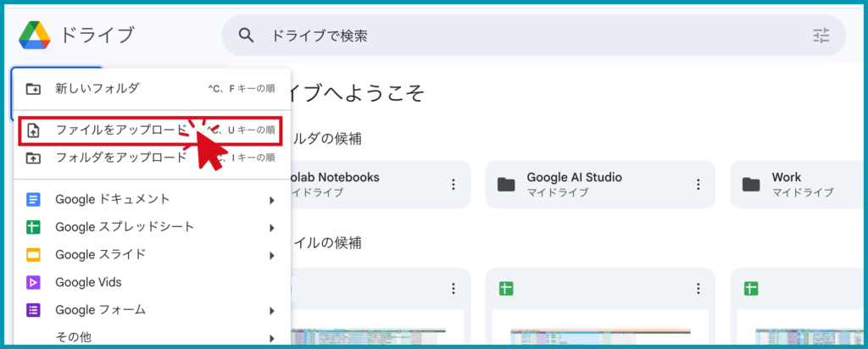The image size is (868, 349).
Task: Open more options for Google AI Studio folder
Action: (x=698, y=184)
